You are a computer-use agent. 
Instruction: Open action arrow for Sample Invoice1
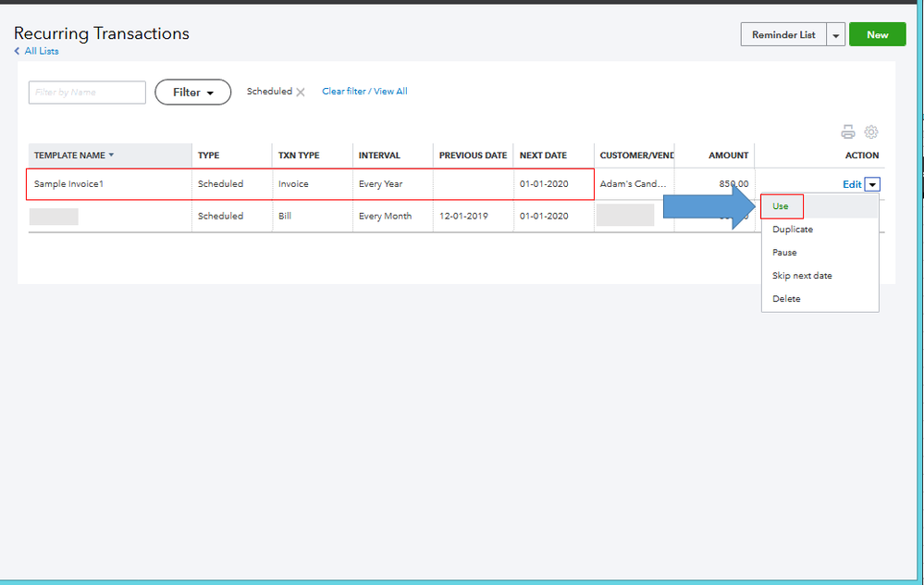point(872,184)
